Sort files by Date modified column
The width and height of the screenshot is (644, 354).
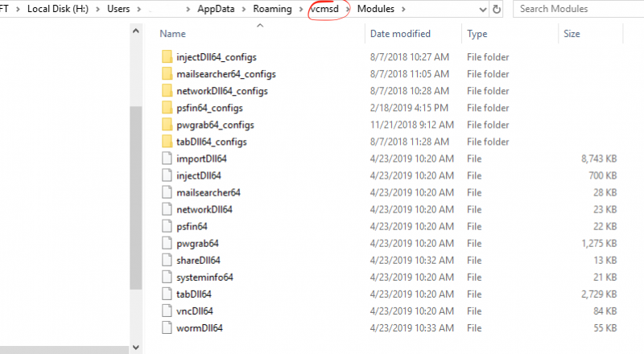coord(400,34)
